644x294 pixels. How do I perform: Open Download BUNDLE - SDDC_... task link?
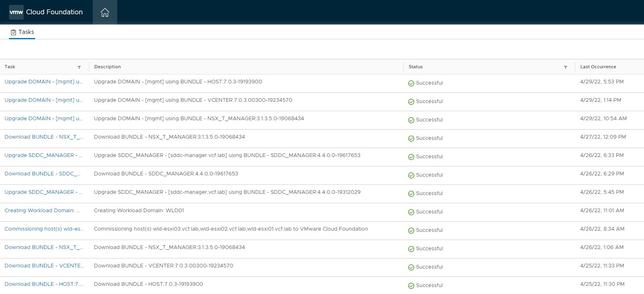(42, 174)
